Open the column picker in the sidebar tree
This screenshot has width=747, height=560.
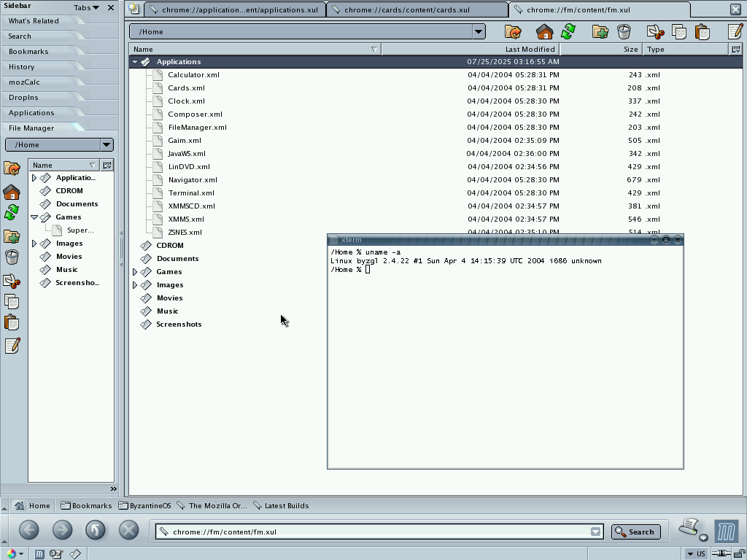coord(107,166)
